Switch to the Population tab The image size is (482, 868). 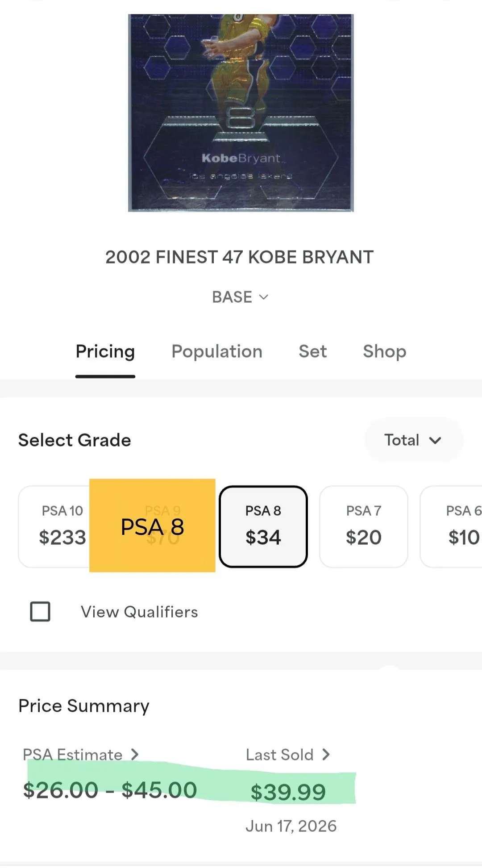point(217,351)
